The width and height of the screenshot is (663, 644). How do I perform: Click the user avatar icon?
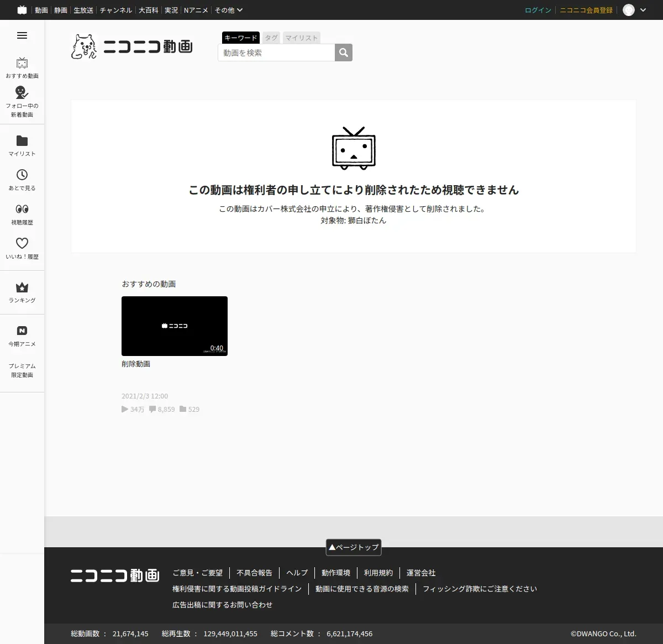point(629,10)
